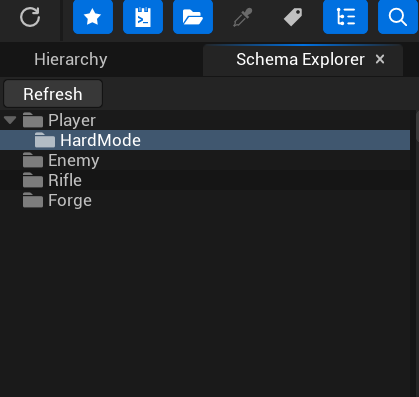
Task: Toggle the star favorites toolbar button
Action: [x=93, y=17]
